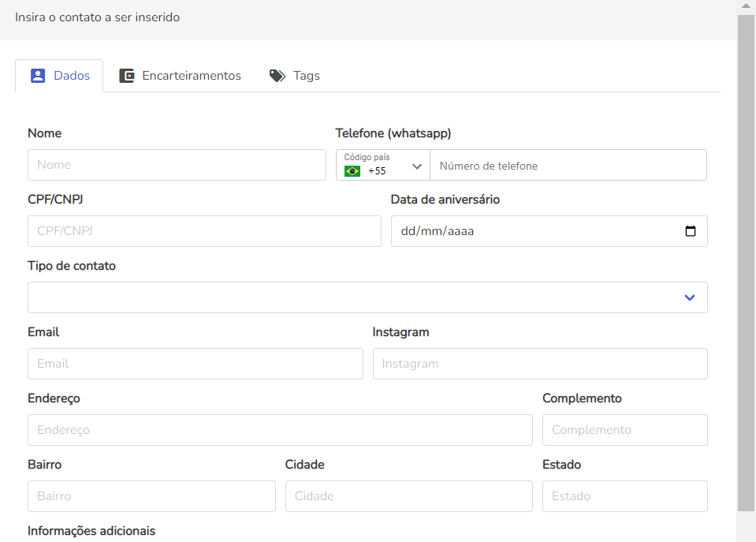Click the Data de aniversário date field

[536, 231]
